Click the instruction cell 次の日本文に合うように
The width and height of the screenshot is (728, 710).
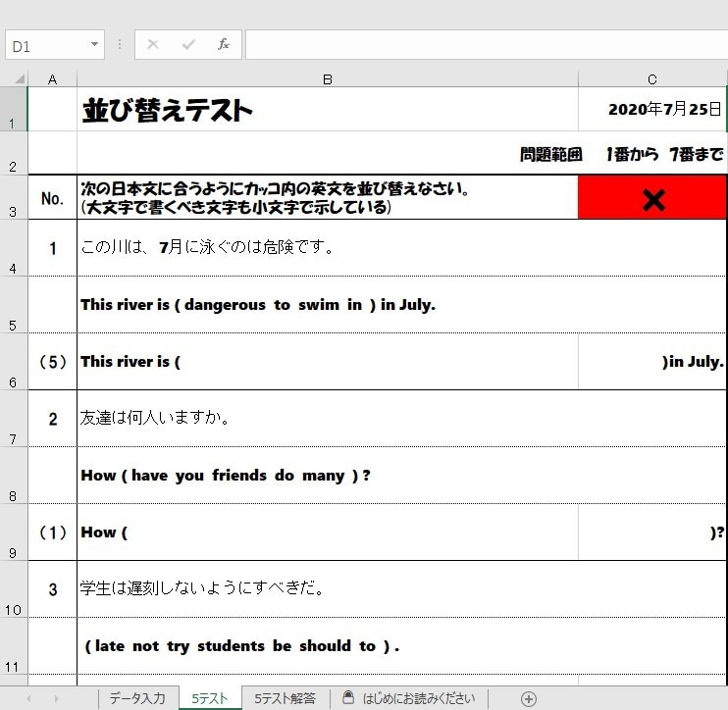click(328, 198)
